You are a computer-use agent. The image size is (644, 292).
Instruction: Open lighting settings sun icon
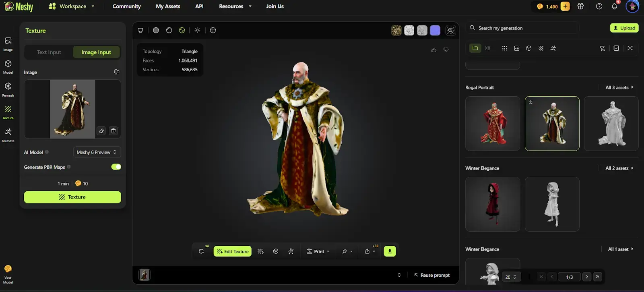coord(197,30)
